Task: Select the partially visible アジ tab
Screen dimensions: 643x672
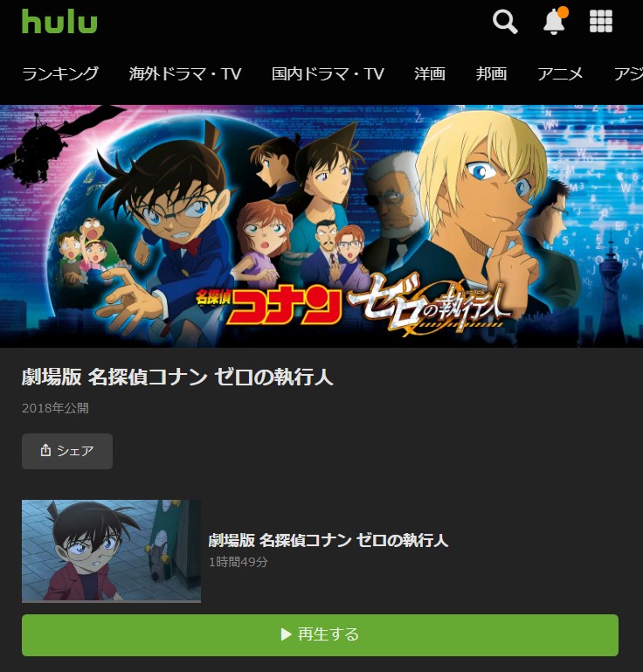Action: pos(628,73)
